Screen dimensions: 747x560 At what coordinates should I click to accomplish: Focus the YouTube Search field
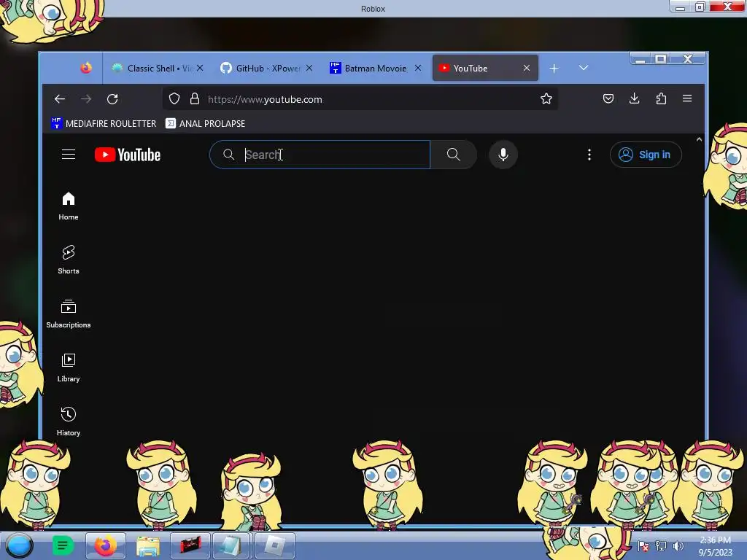click(x=320, y=155)
